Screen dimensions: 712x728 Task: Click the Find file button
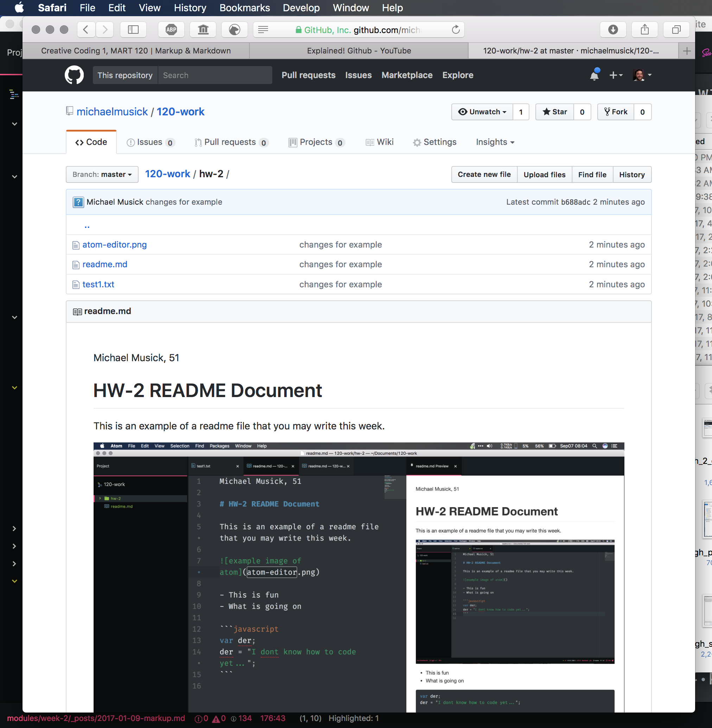(x=592, y=175)
